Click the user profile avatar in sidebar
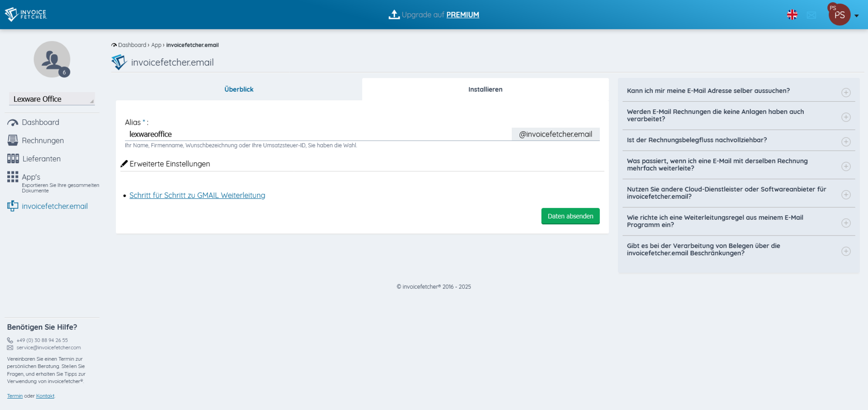This screenshot has height=410, width=868. (52, 59)
